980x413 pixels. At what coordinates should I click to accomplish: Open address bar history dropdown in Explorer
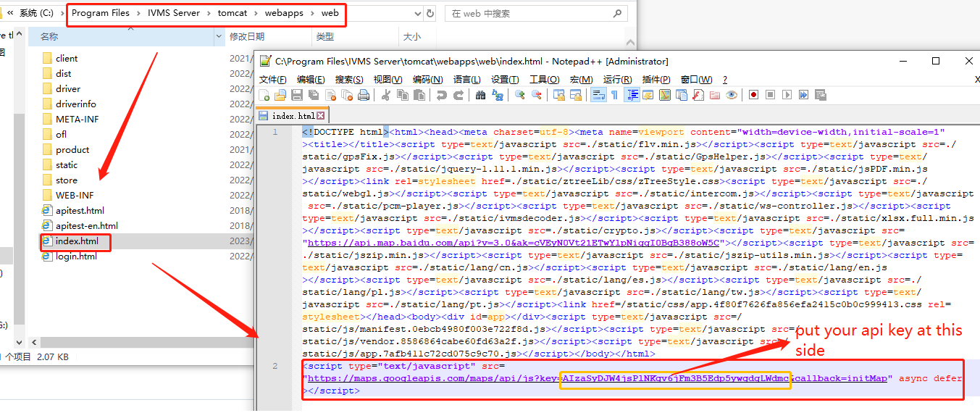pyautogui.click(x=416, y=13)
